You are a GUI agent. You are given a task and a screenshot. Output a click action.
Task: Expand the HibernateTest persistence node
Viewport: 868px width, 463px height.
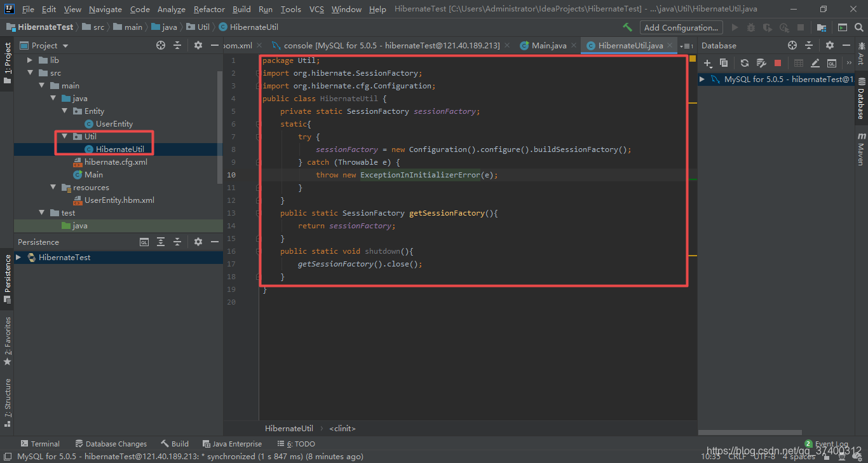pyautogui.click(x=18, y=258)
